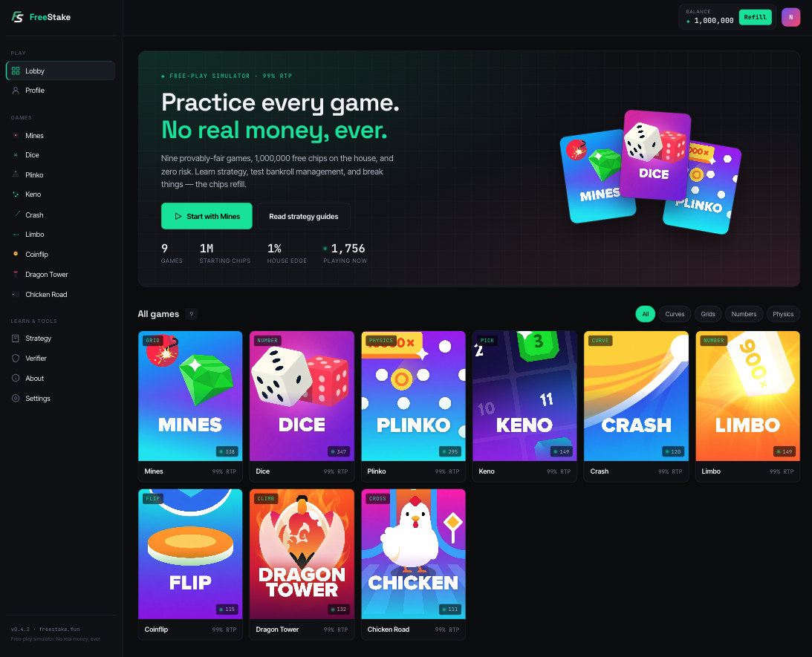Select the All games filter pill
Screen dimensions: 812x657
pyautogui.click(x=646, y=314)
